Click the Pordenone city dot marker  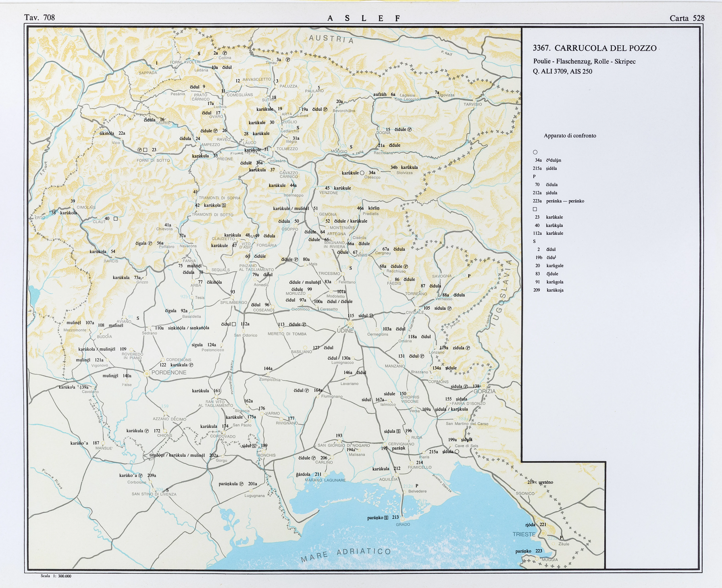pos(147,373)
